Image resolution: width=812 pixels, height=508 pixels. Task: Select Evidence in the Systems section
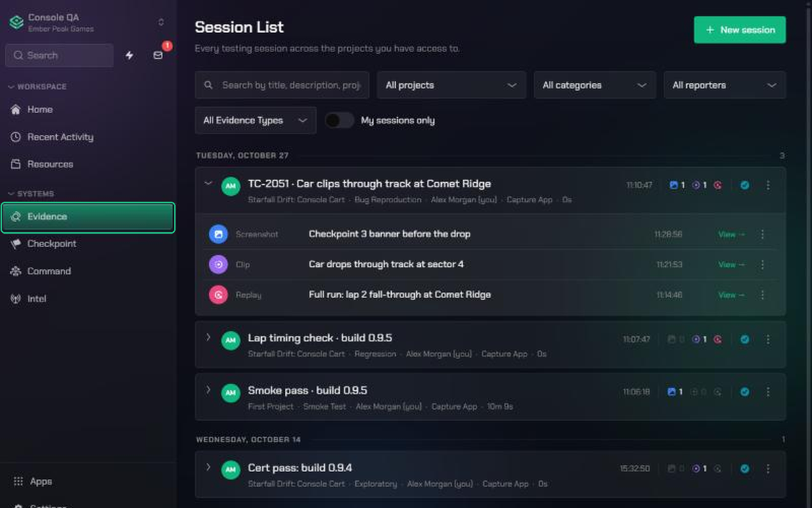click(88, 217)
